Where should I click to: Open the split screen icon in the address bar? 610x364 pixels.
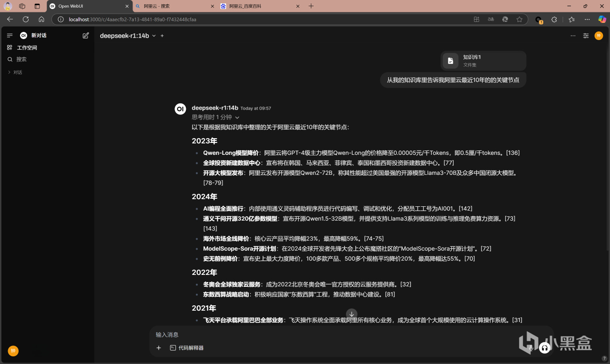point(477,20)
